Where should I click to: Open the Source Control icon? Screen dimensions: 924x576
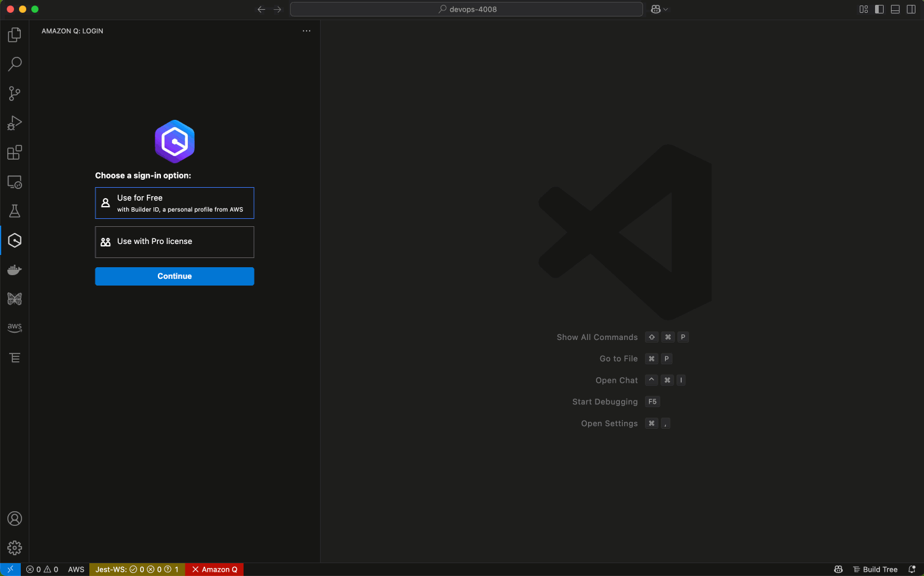(15, 94)
